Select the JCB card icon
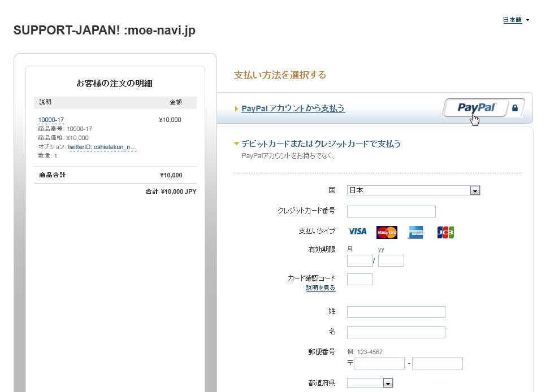The height and width of the screenshot is (392, 550). 445,232
